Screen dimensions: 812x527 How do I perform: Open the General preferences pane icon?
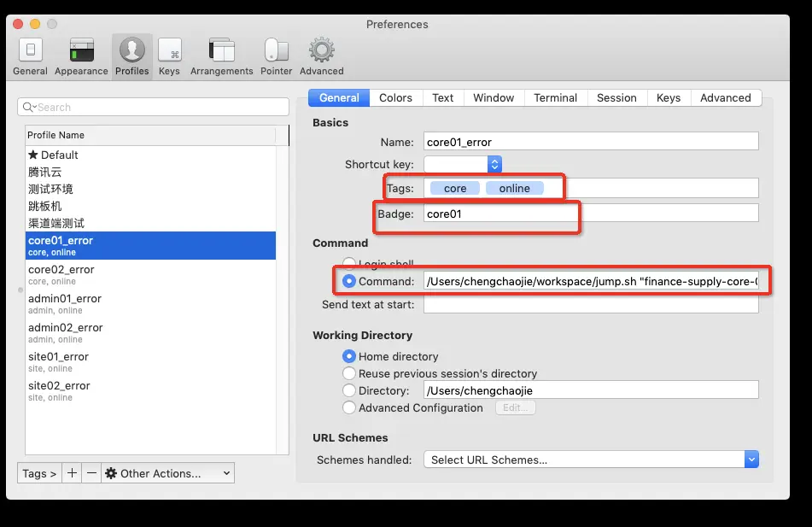tap(30, 56)
